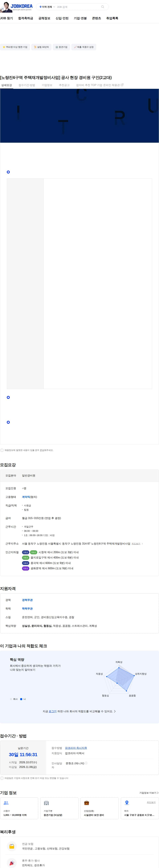Click the 계약직 employment type link
159x868 pixels.
click(26, 497)
